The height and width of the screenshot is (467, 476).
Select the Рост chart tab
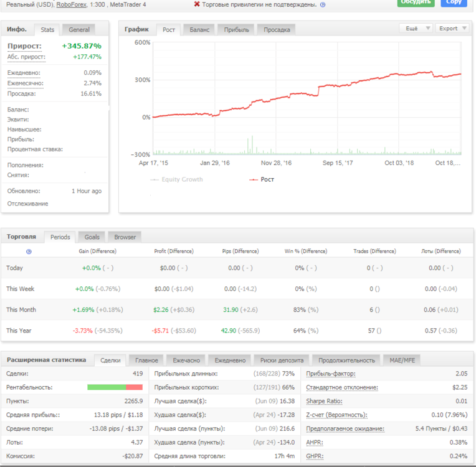[168, 30]
